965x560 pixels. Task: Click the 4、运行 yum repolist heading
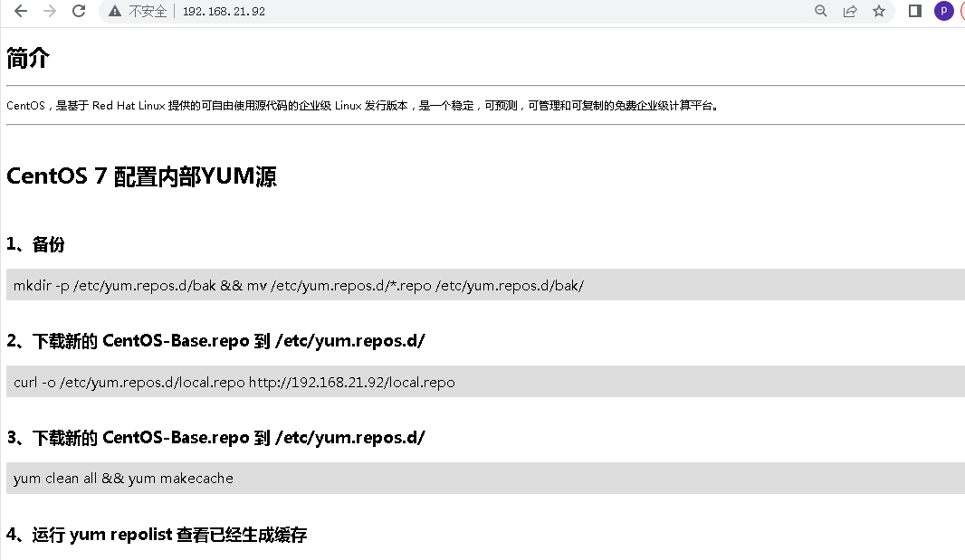coord(157,534)
